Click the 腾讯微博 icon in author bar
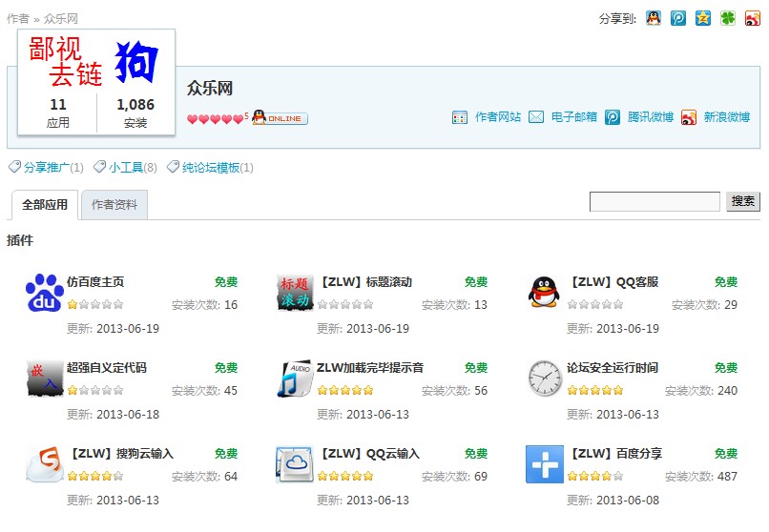Image resolution: width=769 pixels, height=532 pixels. pos(613,117)
